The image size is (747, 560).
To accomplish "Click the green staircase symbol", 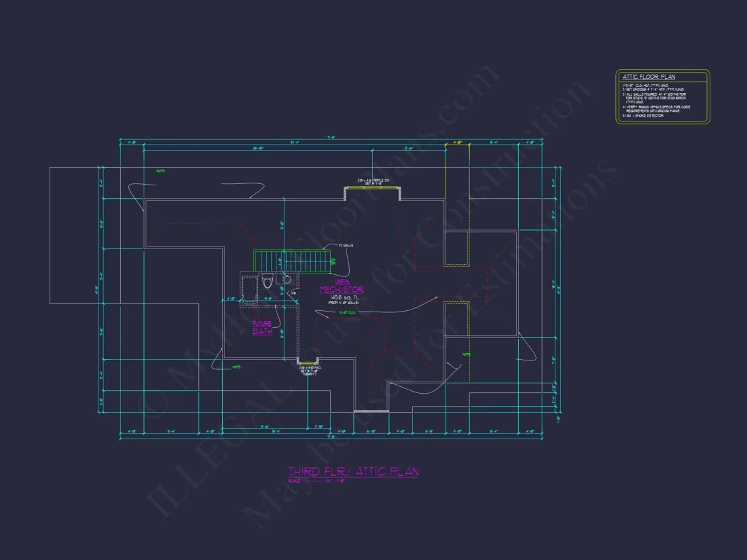I will tap(293, 260).
